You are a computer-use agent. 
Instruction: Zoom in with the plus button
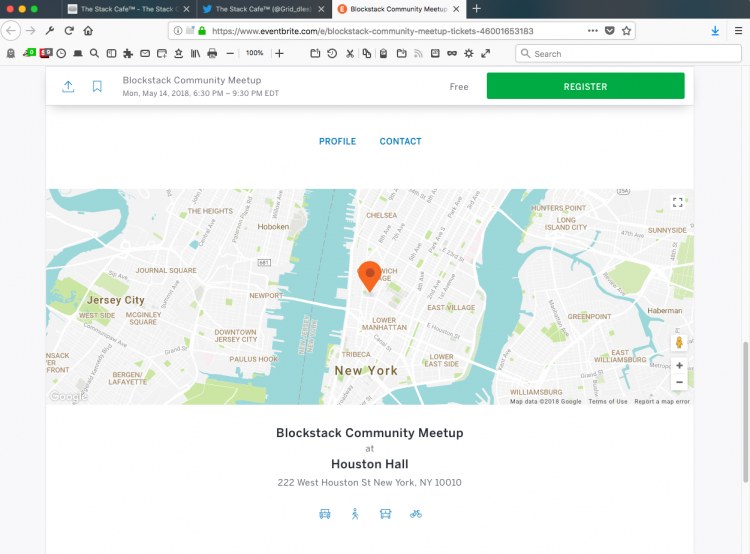[x=279, y=54]
